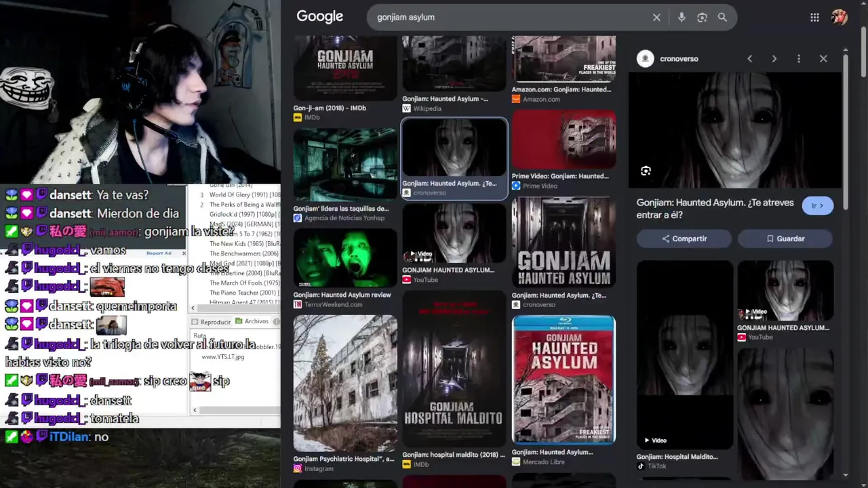Select "The March Of Fools (1975)" list row

coord(244,283)
